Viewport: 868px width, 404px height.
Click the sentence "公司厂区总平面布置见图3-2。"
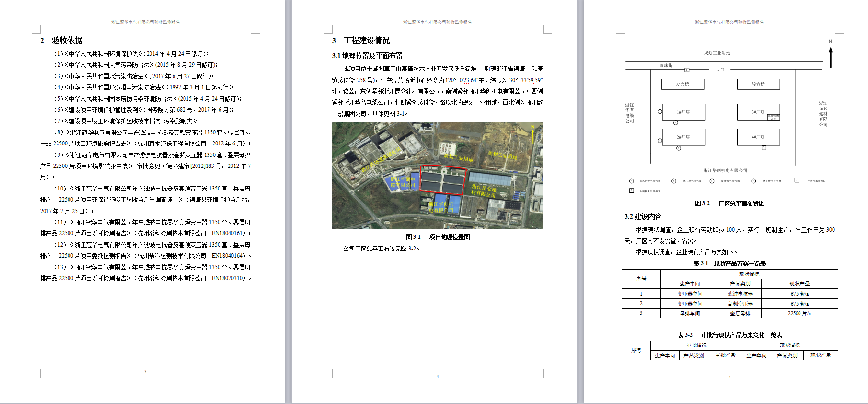click(382, 249)
